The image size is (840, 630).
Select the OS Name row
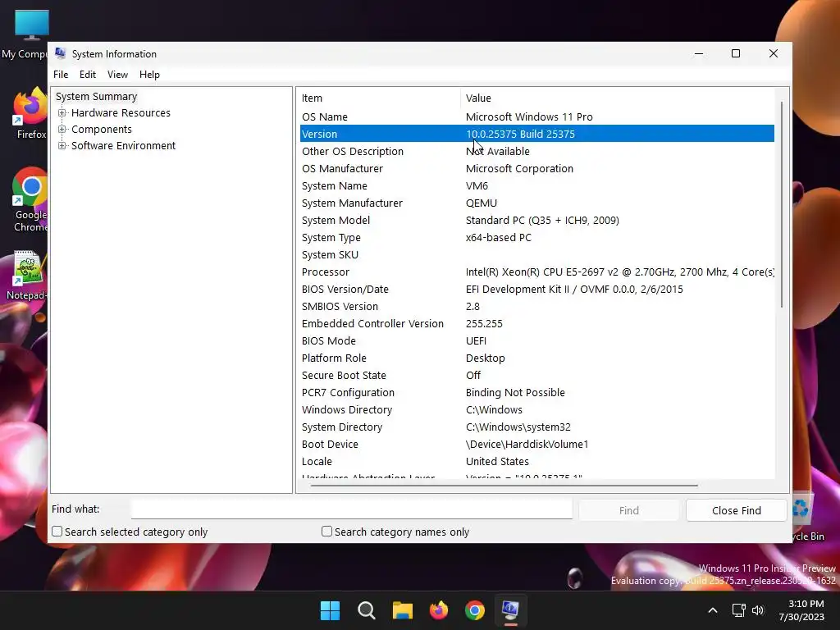click(x=536, y=116)
